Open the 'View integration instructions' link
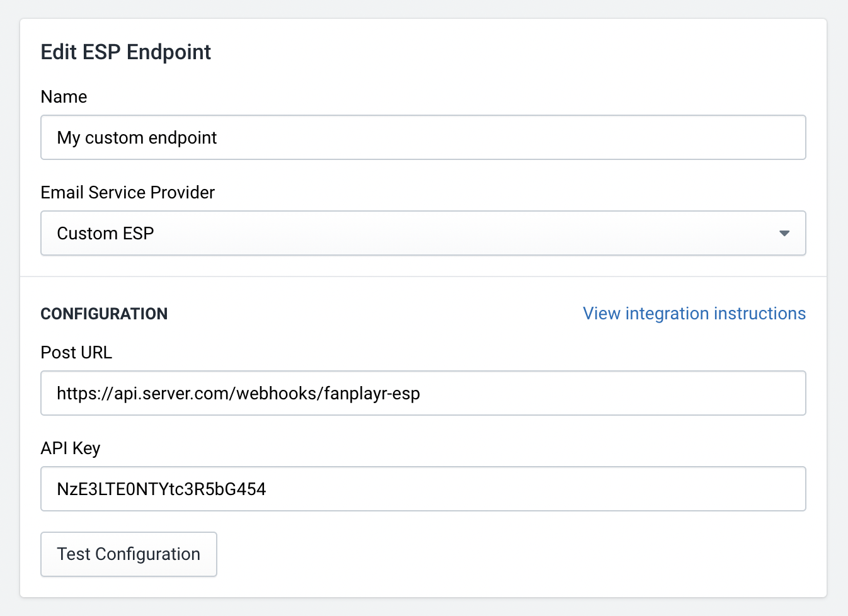The height and width of the screenshot is (616, 848). (694, 314)
